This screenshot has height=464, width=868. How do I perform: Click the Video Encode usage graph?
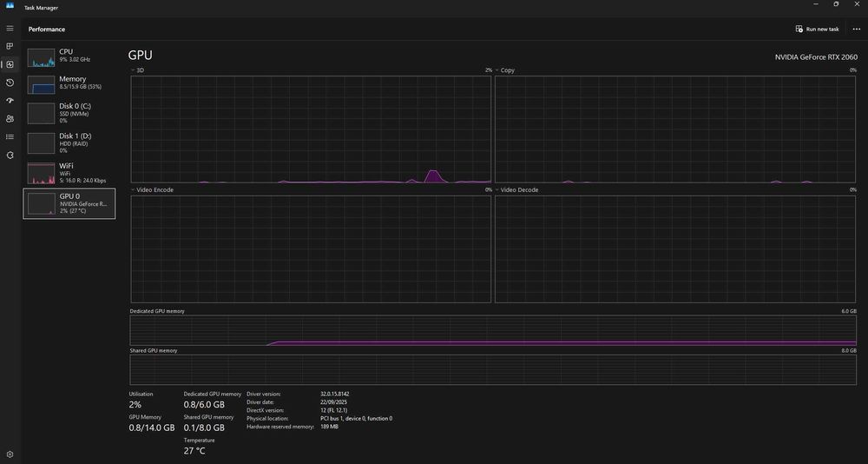(x=311, y=249)
